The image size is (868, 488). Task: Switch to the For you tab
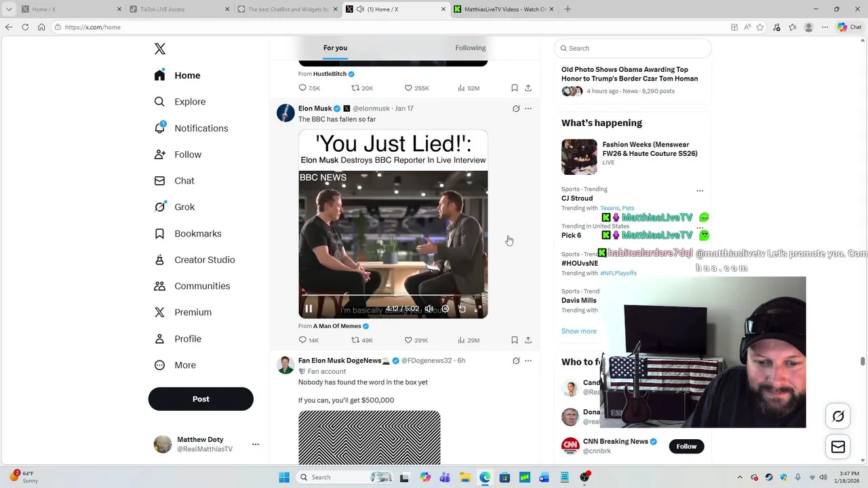[x=335, y=48]
